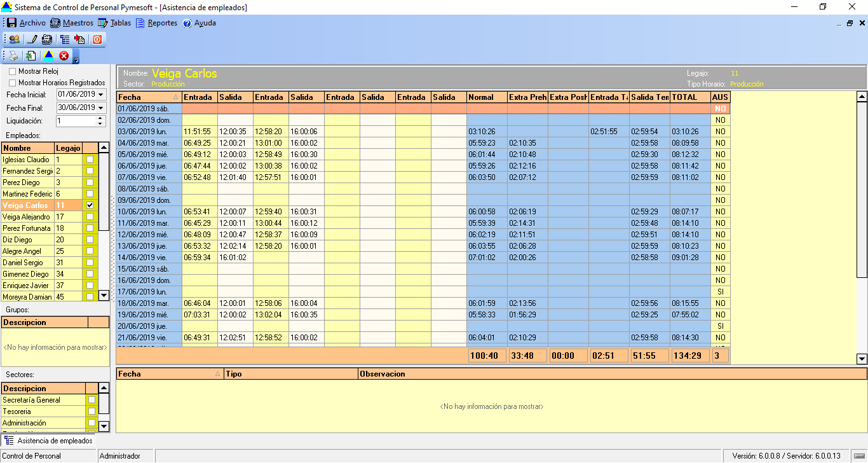Click the blue triangle Pymesoft logo icon
Image resolution: width=868 pixels, height=463 pixels.
(x=49, y=56)
